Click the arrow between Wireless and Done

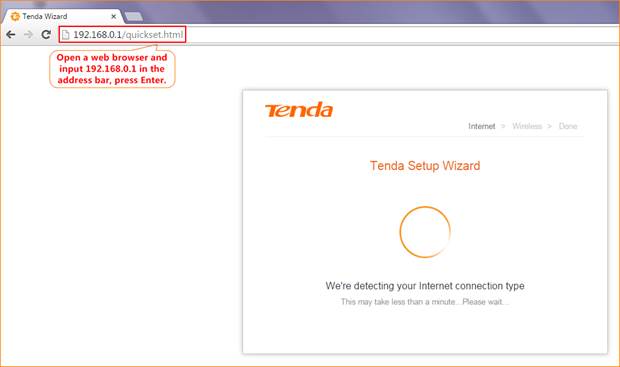[549, 126]
